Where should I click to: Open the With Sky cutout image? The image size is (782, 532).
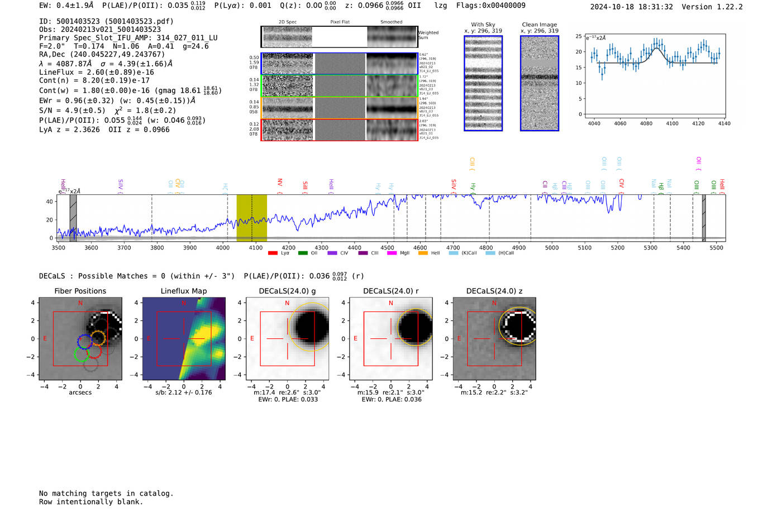coord(483,83)
